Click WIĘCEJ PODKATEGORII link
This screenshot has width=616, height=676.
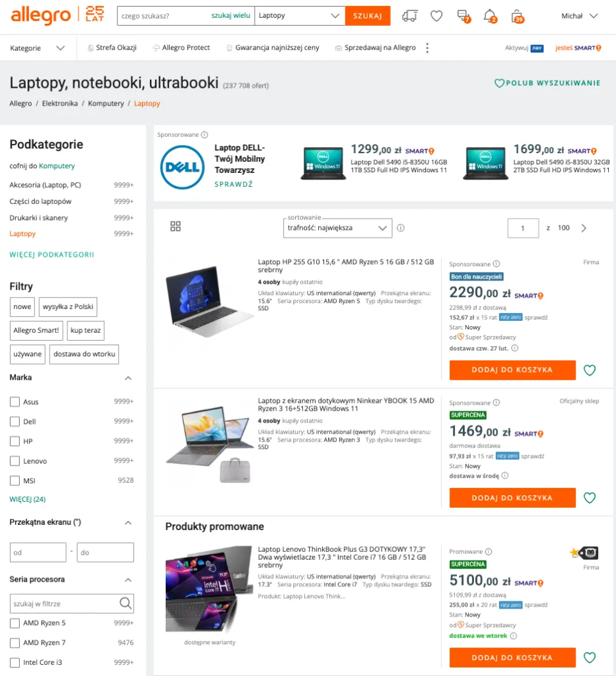point(51,254)
